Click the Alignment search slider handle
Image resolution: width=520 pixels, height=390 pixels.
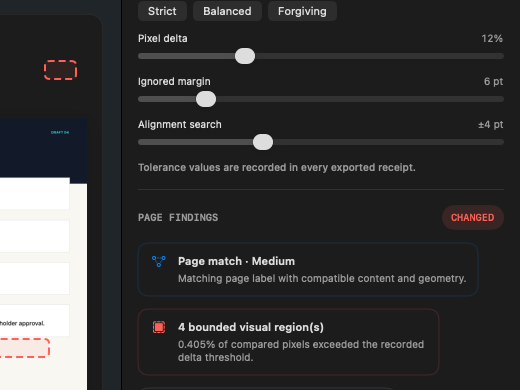pos(263,142)
